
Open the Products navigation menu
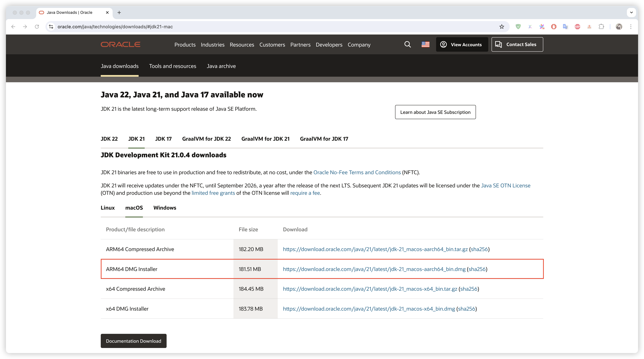point(185,45)
